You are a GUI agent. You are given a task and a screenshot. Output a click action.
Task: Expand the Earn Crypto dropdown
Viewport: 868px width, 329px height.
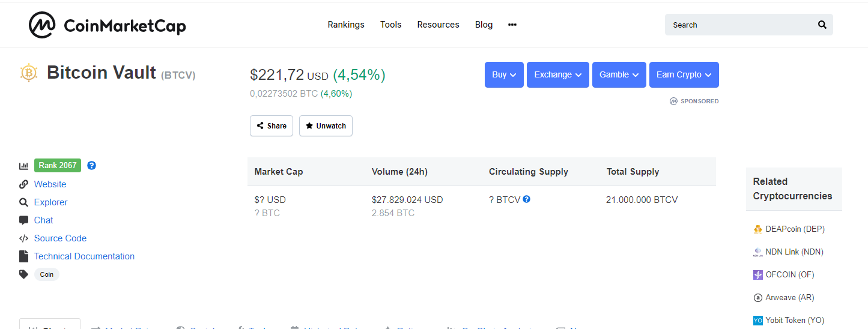pos(684,74)
